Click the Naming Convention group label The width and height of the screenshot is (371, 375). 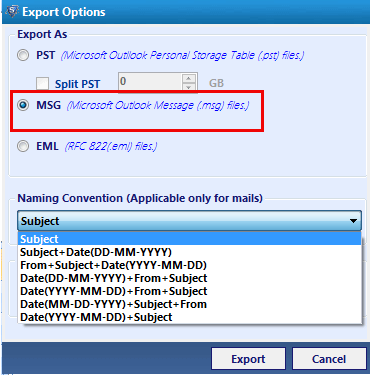[140, 198]
